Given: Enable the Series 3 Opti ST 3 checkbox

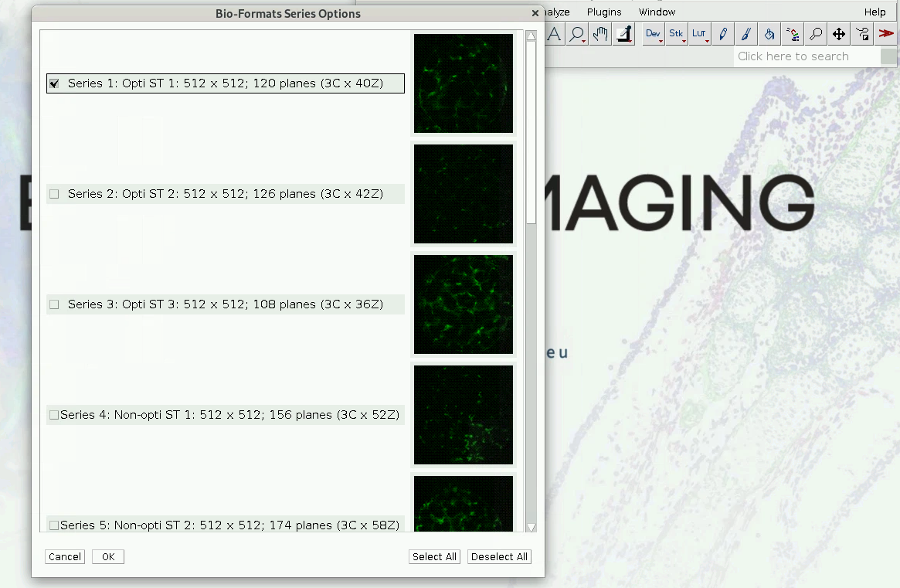Looking at the screenshot, I should (x=54, y=304).
